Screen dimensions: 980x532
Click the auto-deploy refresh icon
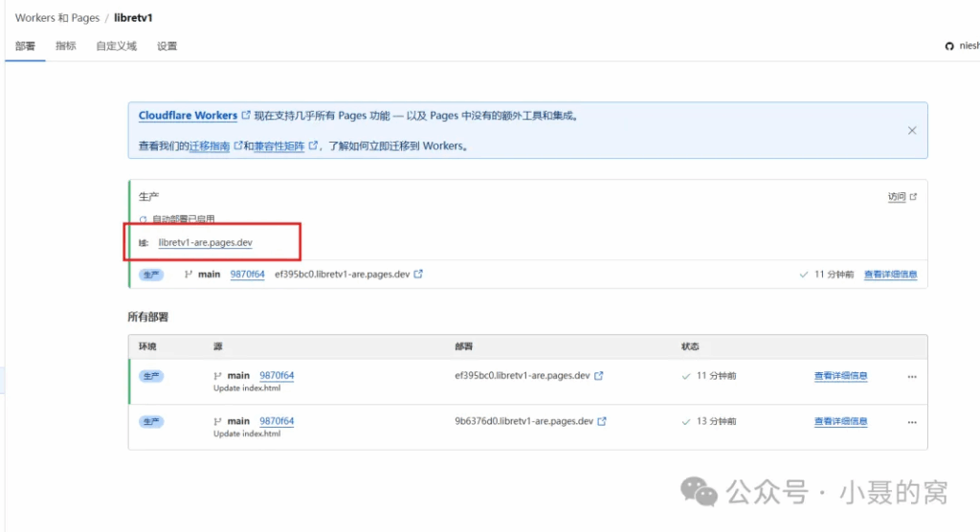144,219
